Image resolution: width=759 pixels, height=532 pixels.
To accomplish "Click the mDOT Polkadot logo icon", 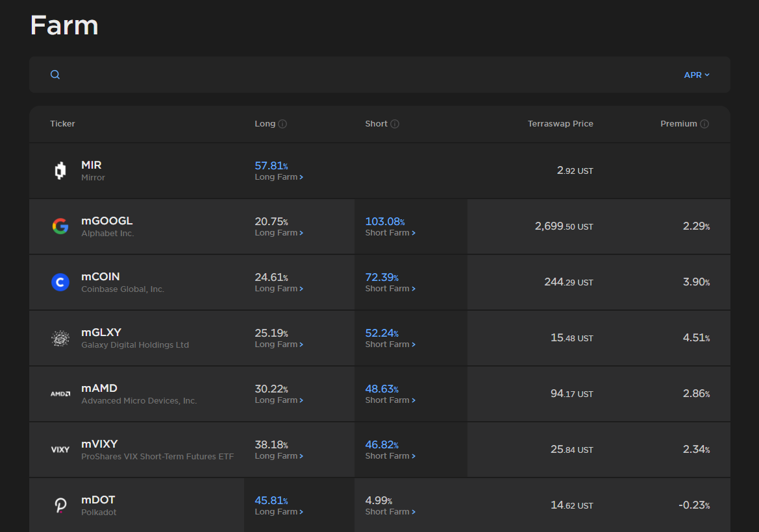I will [60, 505].
